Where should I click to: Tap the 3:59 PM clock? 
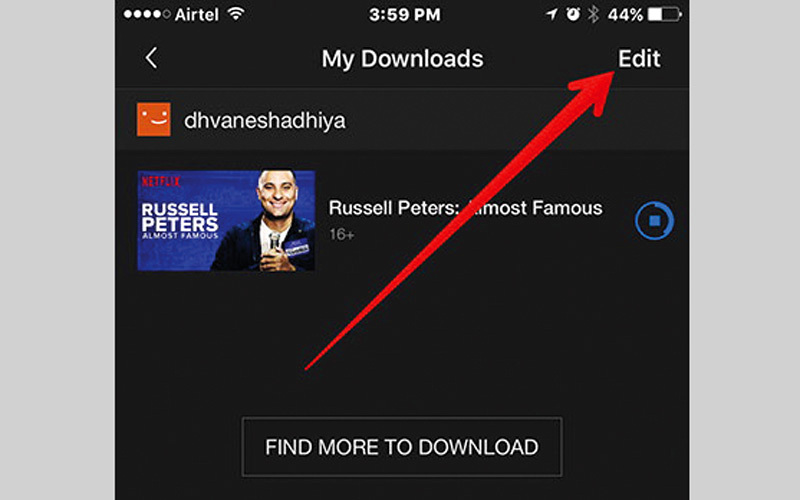point(405,14)
